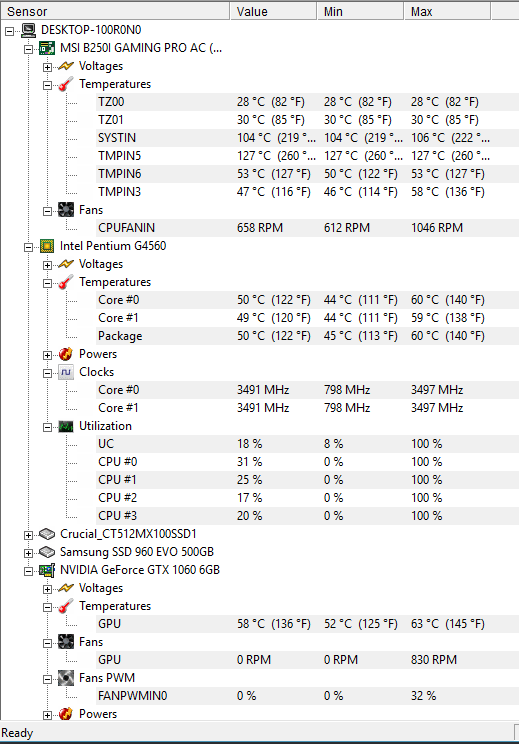The image size is (519, 744).
Task: Collapse the CPU Utilization section
Action: coord(47,427)
